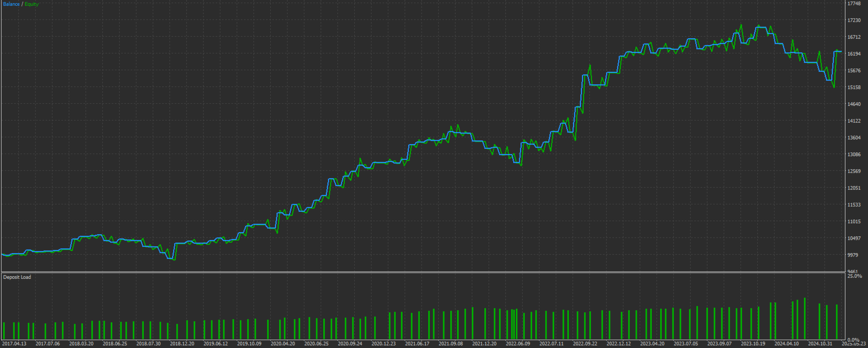Screen dimensions: 868x348
Task: Click the 2023.10.19 date label
Action: 753,344
